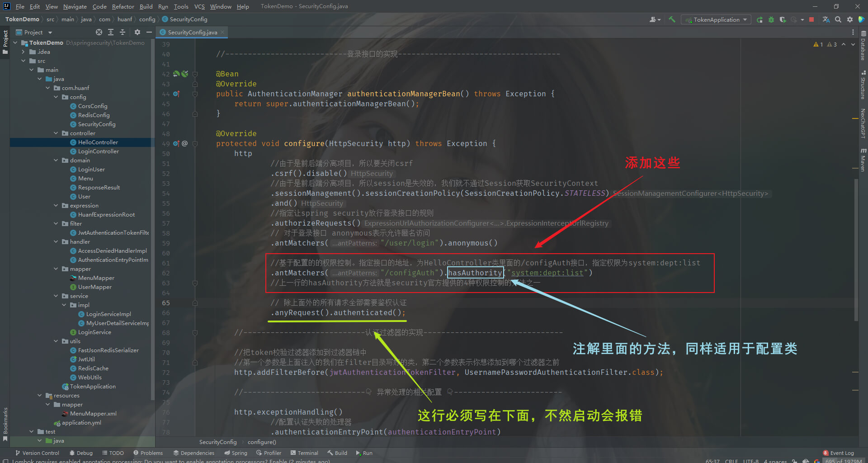The height and width of the screenshot is (463, 868).
Task: Open the Version Control tool window
Action: pyautogui.click(x=37, y=453)
